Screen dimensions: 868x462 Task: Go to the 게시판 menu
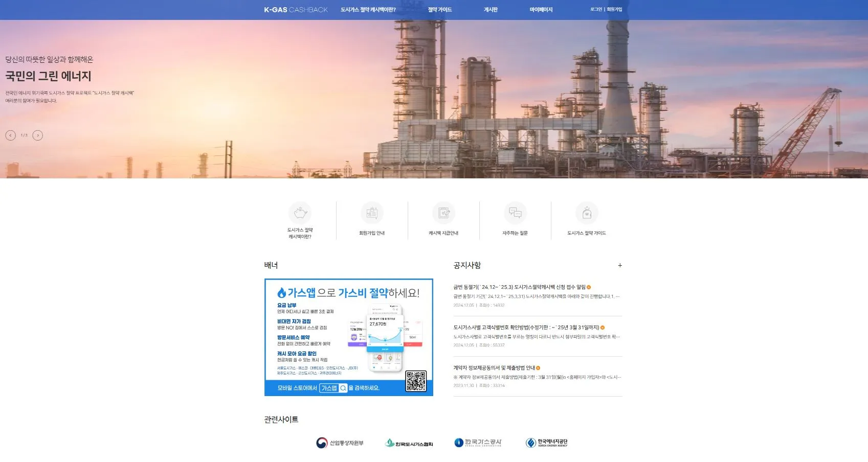coord(491,9)
